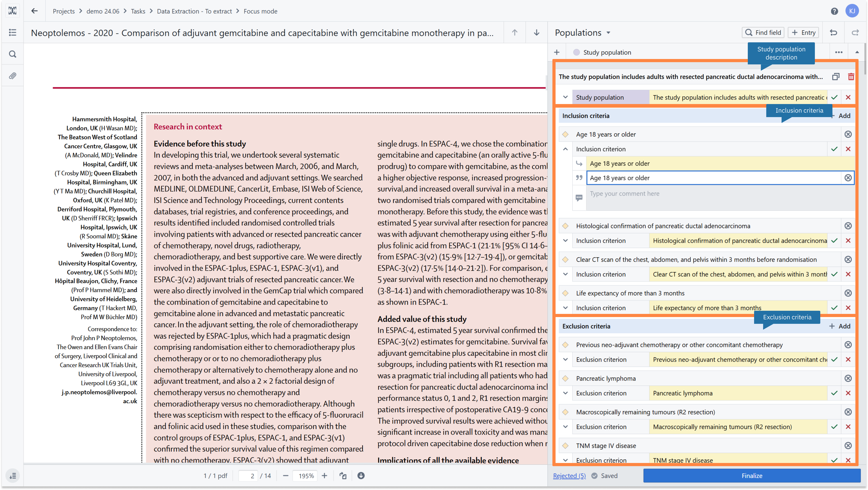
Task: Collapse the Study population section with up triangle
Action: click(x=857, y=52)
